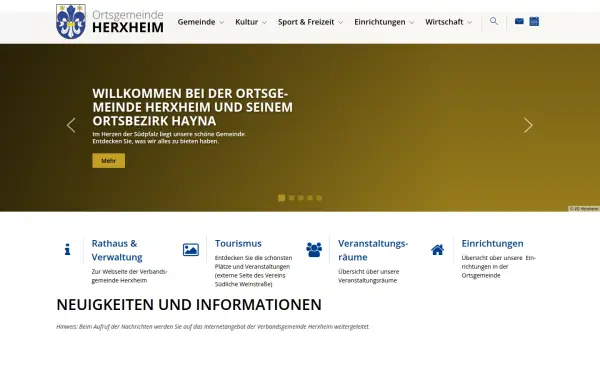The width and height of the screenshot is (600, 375).
Task: Open the Tourismus link
Action: (238, 243)
